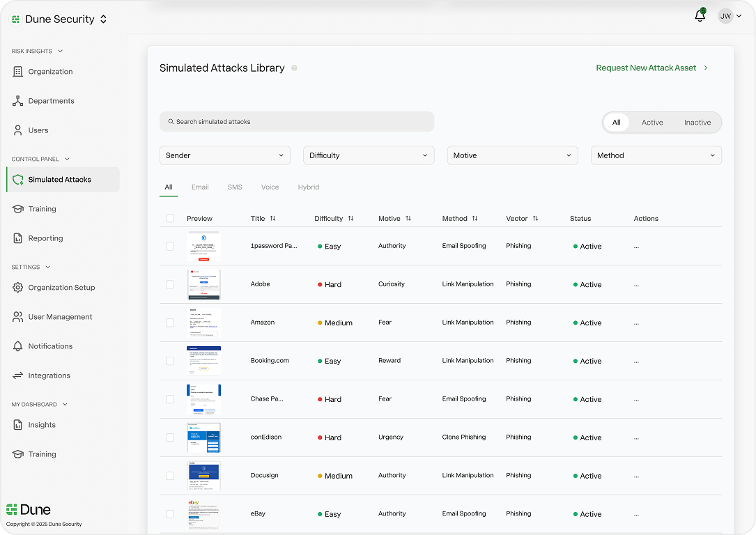Show All status attacks
The height and width of the screenshot is (535, 756).
(616, 123)
